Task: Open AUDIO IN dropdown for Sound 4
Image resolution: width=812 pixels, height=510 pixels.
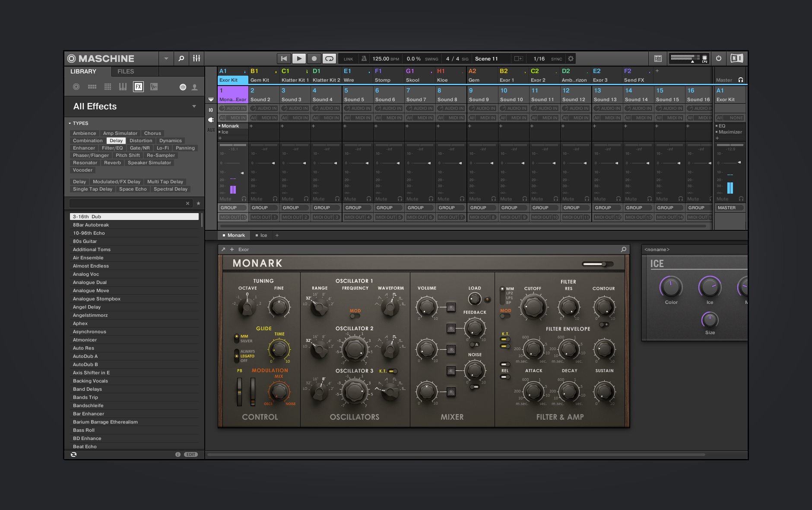Action: pos(326,108)
